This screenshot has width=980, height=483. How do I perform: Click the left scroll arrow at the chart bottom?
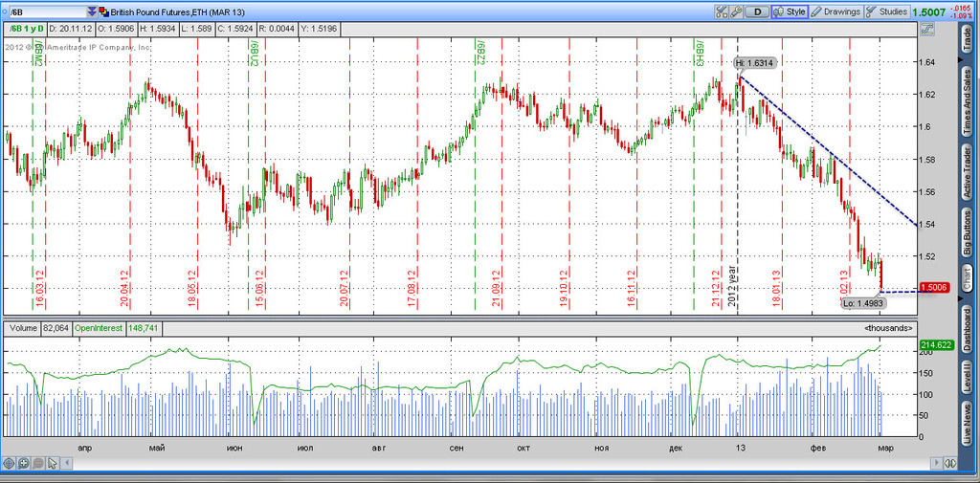coord(67,464)
